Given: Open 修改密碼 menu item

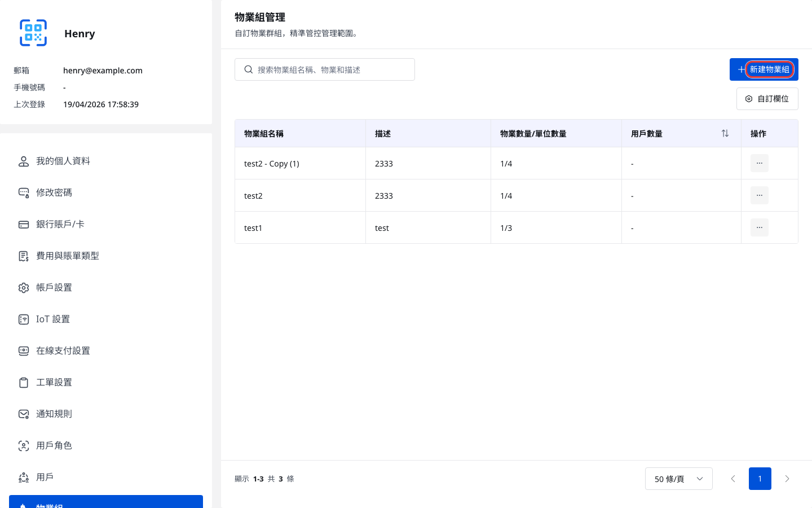Looking at the screenshot, I should [106, 193].
